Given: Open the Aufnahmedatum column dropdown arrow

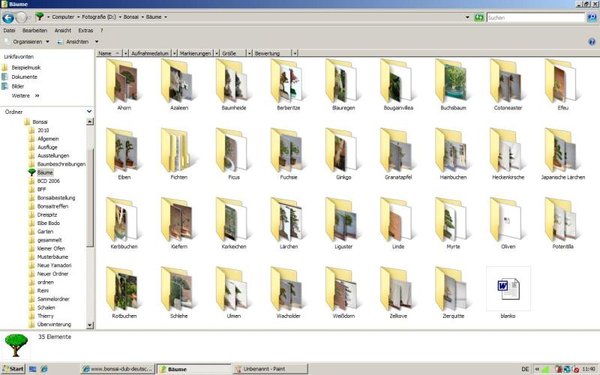Looking at the screenshot, I should (174, 53).
